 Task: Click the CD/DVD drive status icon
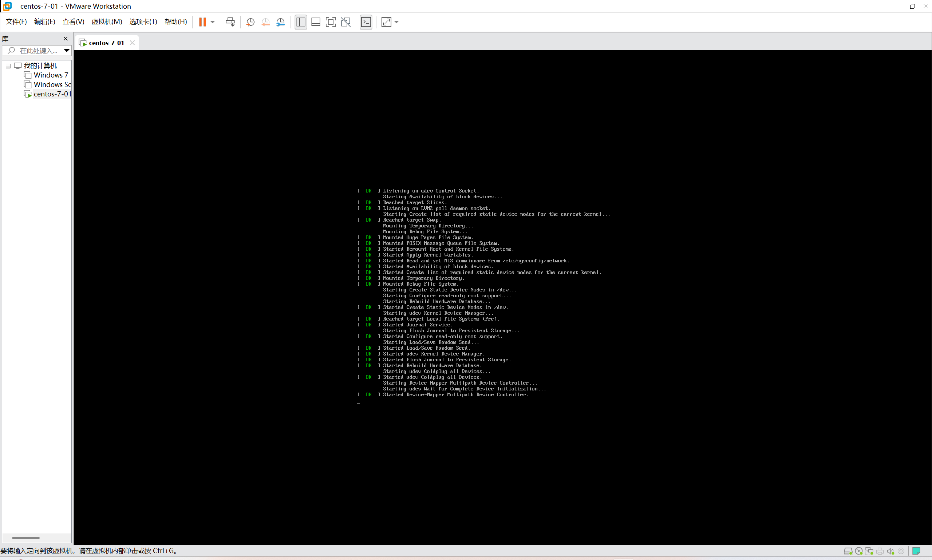[x=858, y=551]
